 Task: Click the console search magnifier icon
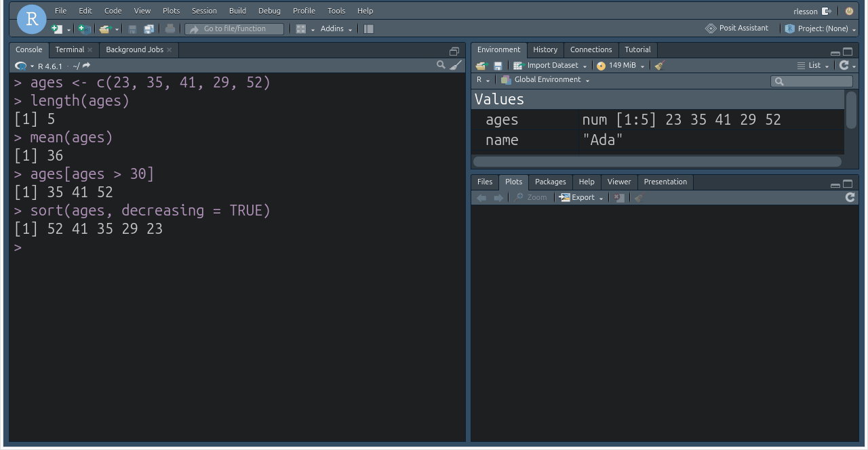point(441,65)
